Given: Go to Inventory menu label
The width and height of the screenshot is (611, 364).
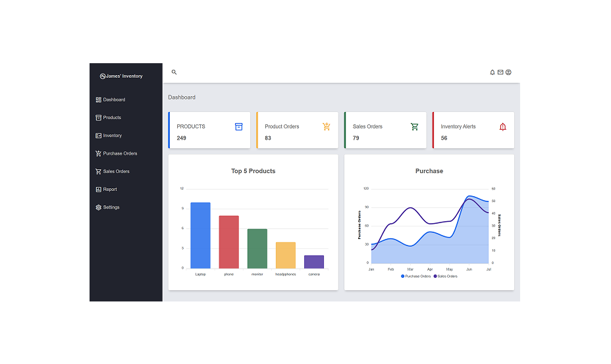Looking at the screenshot, I should tap(113, 136).
